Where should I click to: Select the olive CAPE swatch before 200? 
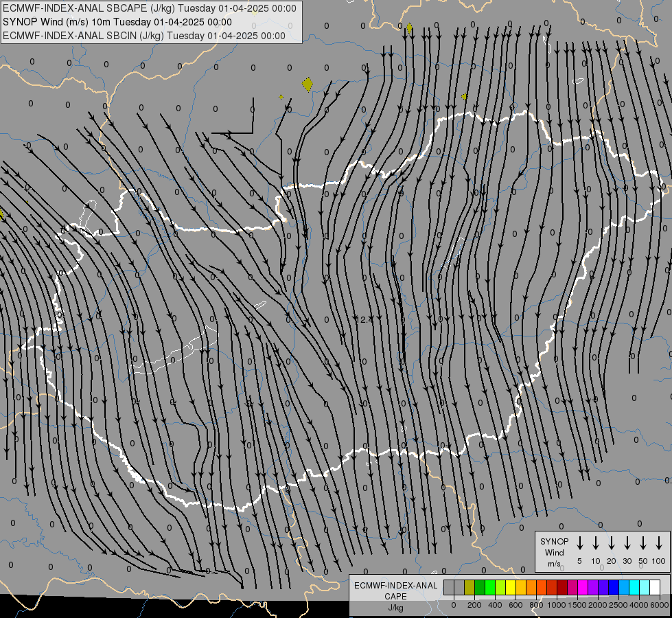(x=470, y=588)
